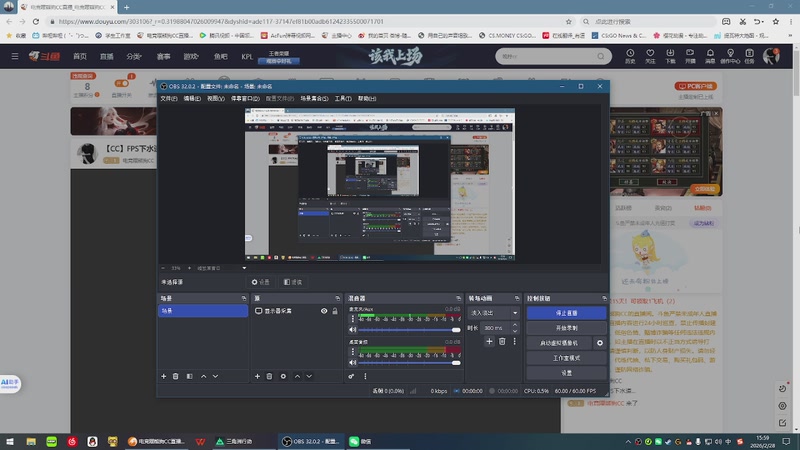Click source toolbar 滤镜 filters button
The height and width of the screenshot is (450, 800).
pos(293,282)
